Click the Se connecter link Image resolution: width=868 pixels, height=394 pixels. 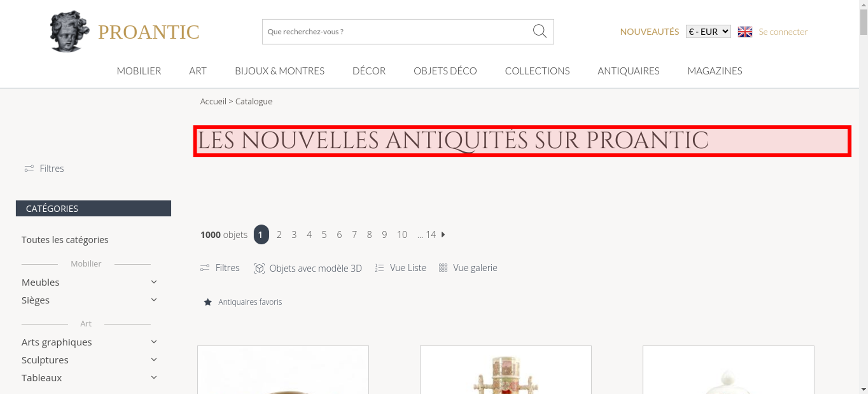pyautogui.click(x=783, y=32)
